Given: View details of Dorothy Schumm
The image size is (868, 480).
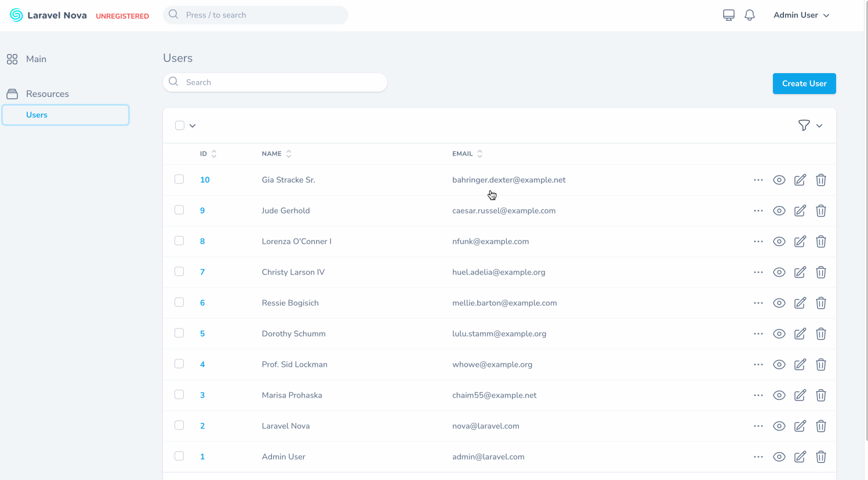Looking at the screenshot, I should click(x=779, y=334).
